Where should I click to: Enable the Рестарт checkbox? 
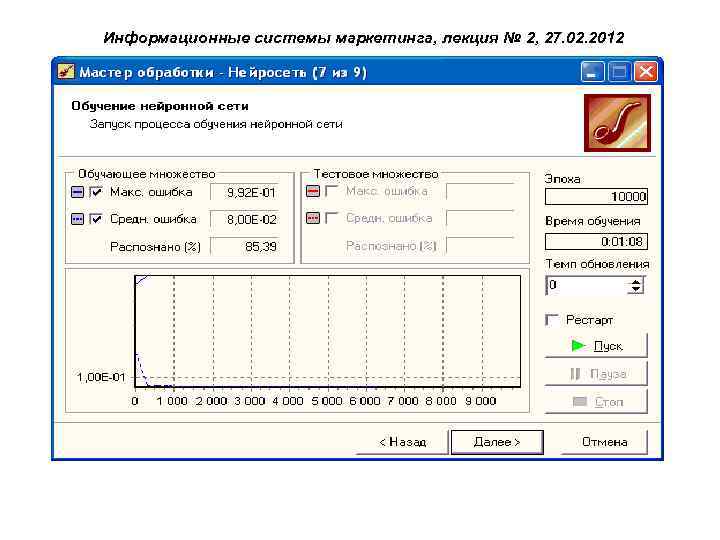[552, 320]
